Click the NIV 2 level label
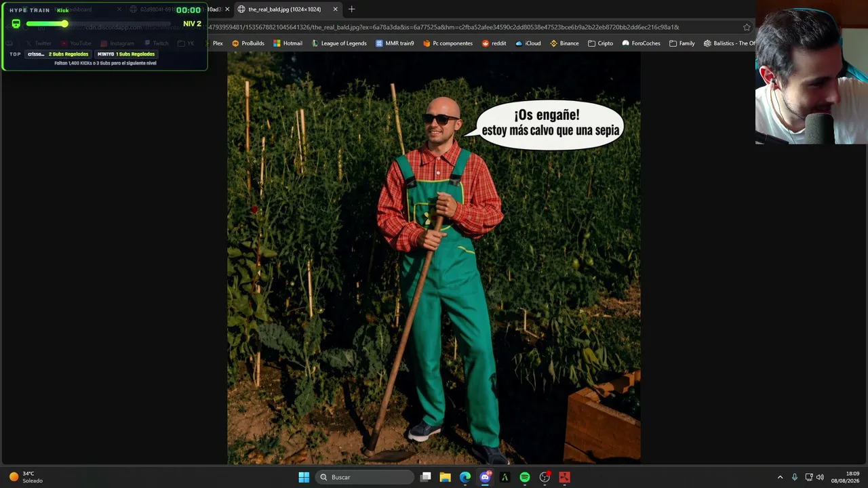This screenshot has width=868, height=488. [192, 24]
